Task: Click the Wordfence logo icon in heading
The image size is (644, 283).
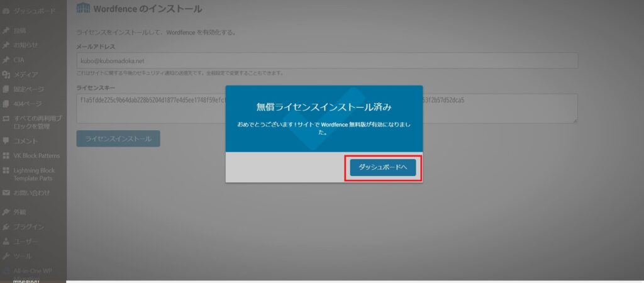Action: (84, 8)
